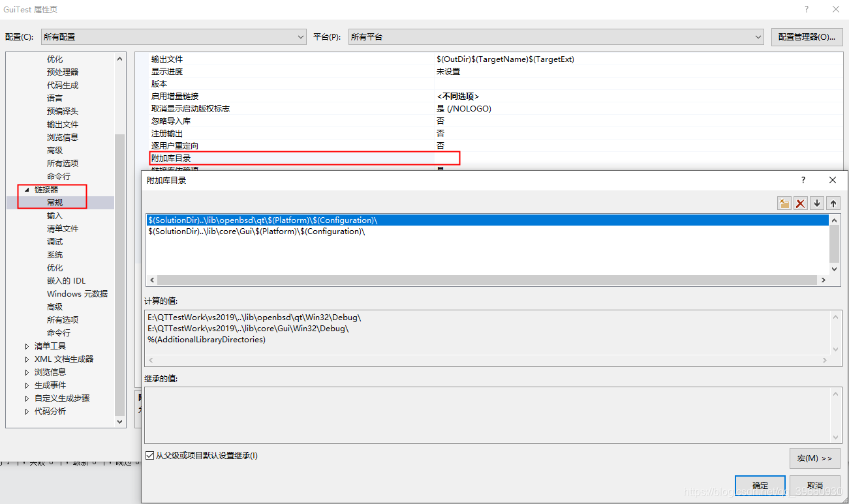Click the 版本 property row

[496, 84]
